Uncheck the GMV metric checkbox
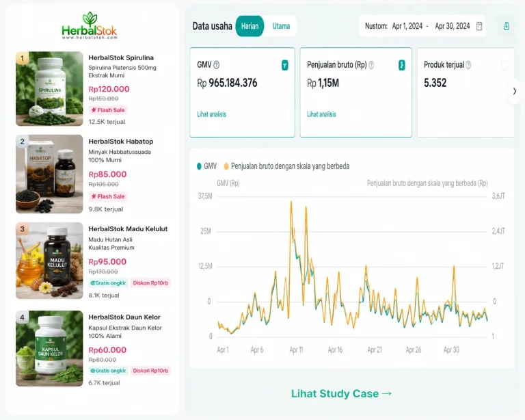The height and width of the screenshot is (420, 525). 285,65
